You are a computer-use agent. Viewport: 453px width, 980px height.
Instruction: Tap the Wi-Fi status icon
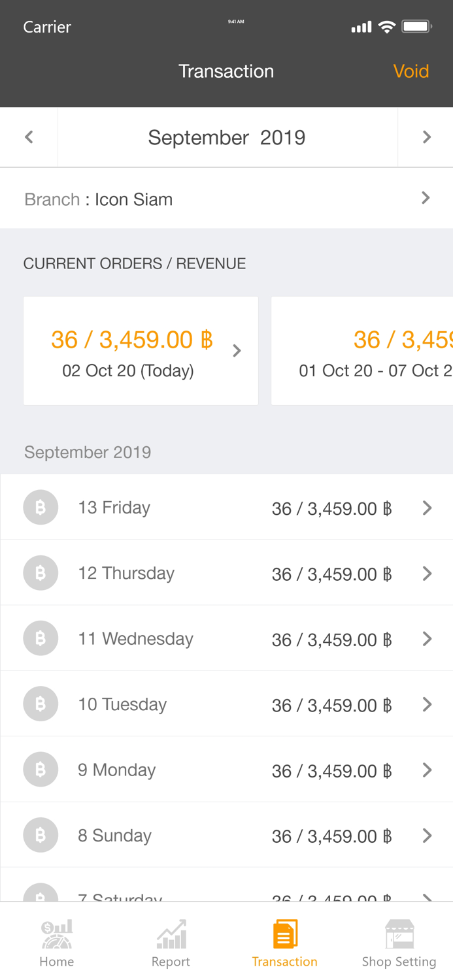tap(387, 26)
